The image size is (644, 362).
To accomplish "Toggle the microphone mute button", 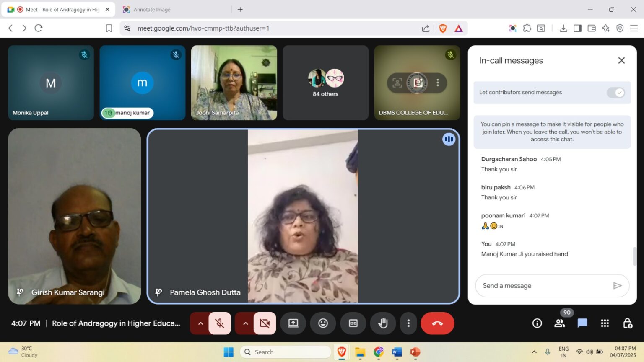I will [220, 323].
